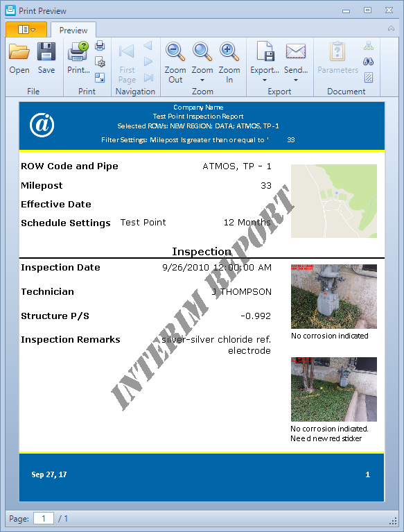Viewport: 404px width, 532px height.
Task: Click the '12 Months' schedule value
Action: (x=247, y=223)
